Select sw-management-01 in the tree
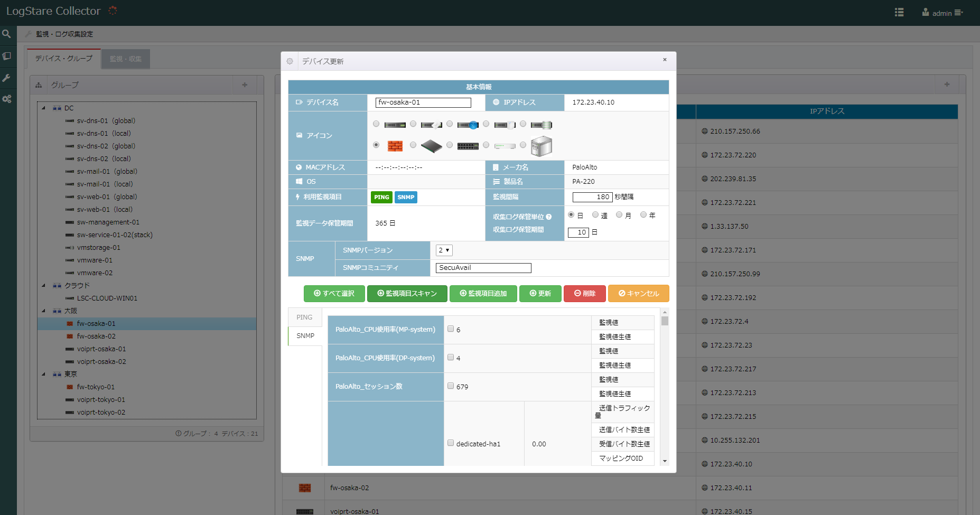The width and height of the screenshot is (980, 515). click(x=108, y=222)
